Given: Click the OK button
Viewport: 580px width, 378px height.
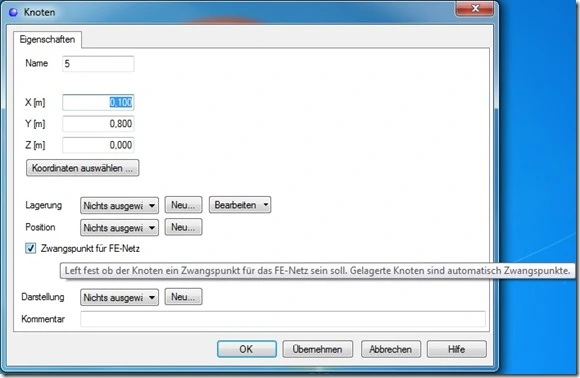Looking at the screenshot, I should coord(247,349).
